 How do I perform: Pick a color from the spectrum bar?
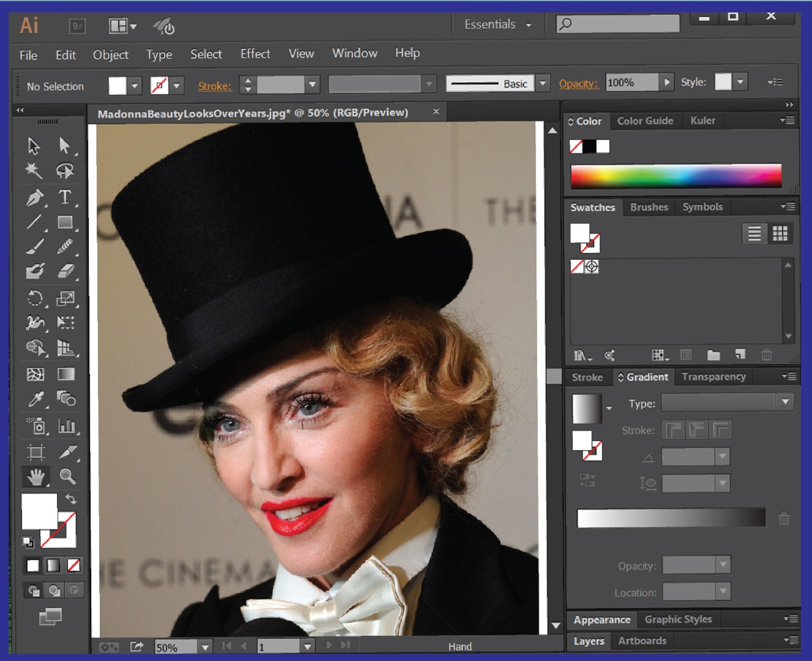[676, 176]
